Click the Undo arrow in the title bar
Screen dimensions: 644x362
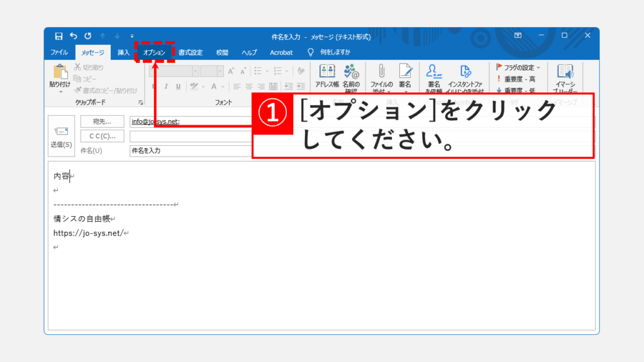tap(73, 36)
